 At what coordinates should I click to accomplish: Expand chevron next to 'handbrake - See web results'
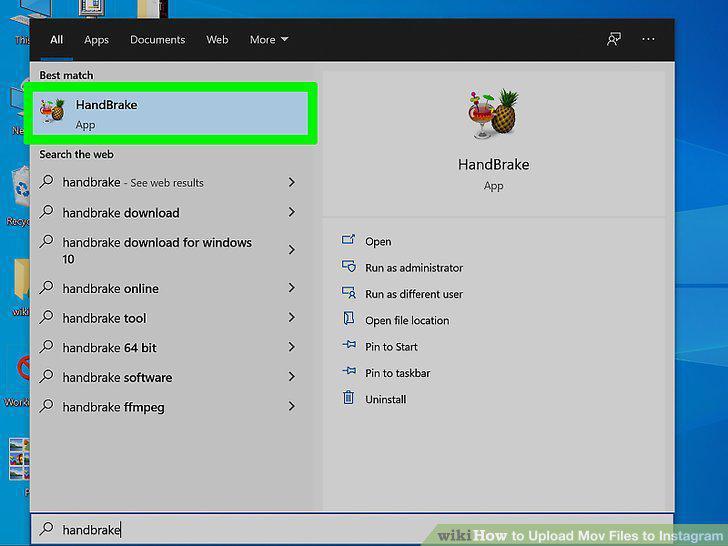tap(292, 182)
